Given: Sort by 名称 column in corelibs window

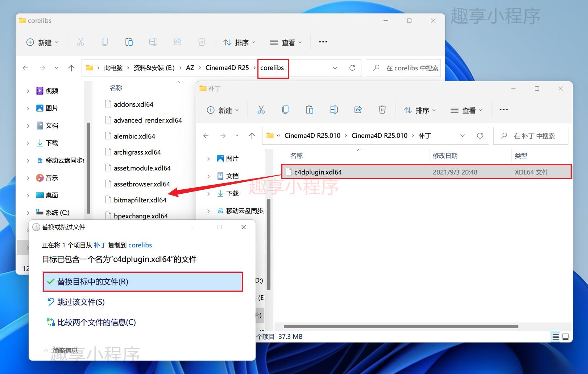Looking at the screenshot, I should point(116,88).
